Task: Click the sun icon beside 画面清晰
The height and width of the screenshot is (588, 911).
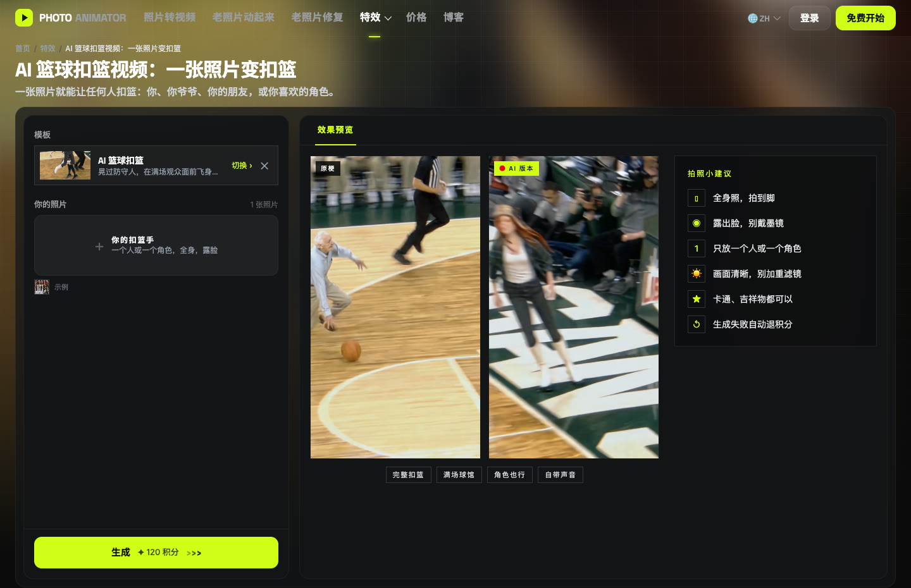Action: [697, 274]
